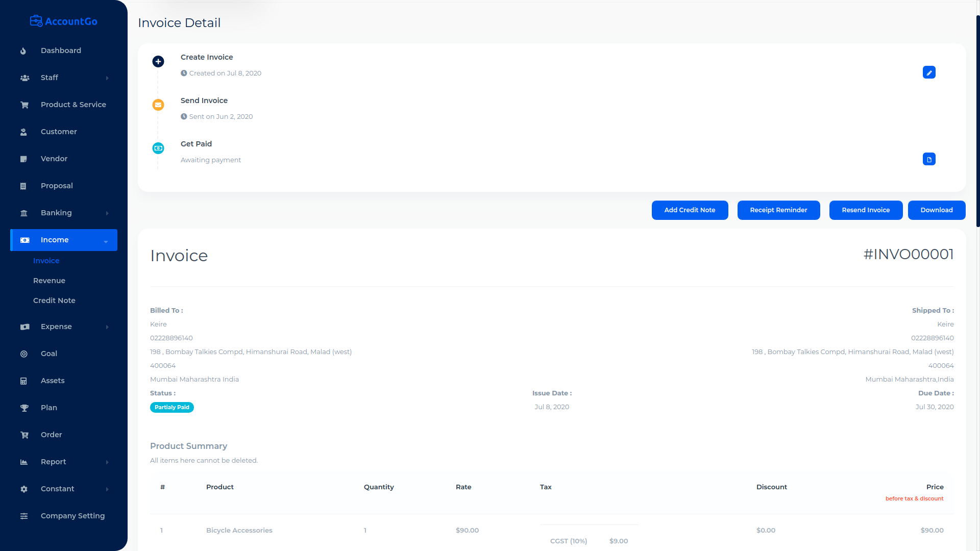This screenshot has height=551, width=980.
Task: Click the Company Setting sliders icon
Action: point(24,516)
